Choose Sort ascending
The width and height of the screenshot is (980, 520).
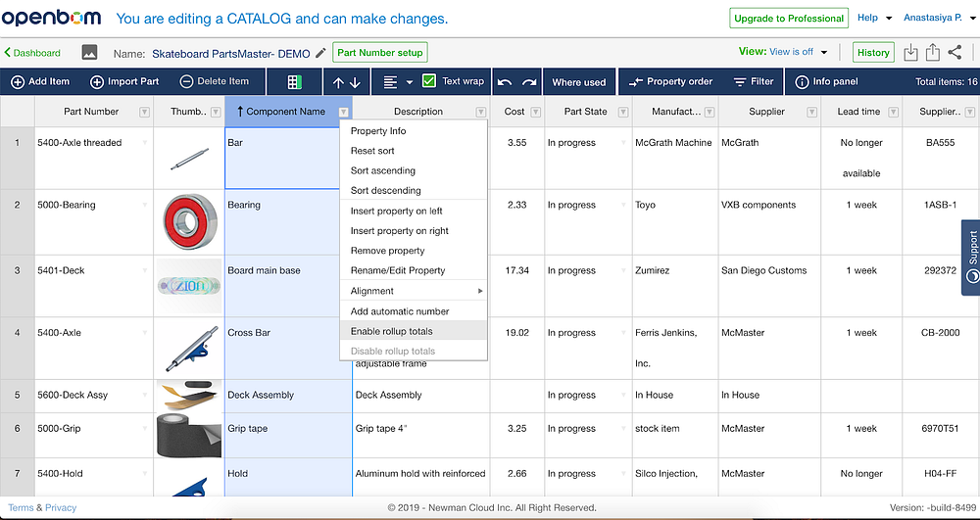(x=414, y=171)
